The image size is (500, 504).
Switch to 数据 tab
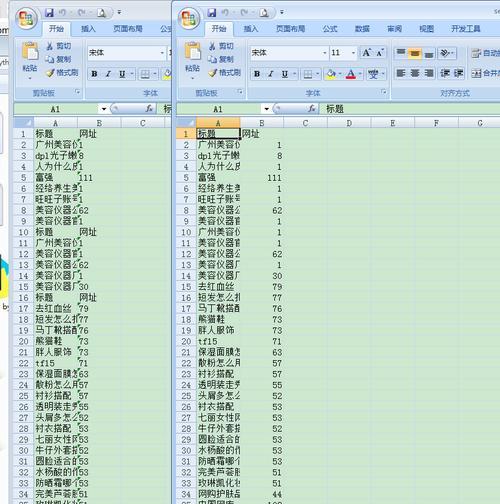click(362, 29)
